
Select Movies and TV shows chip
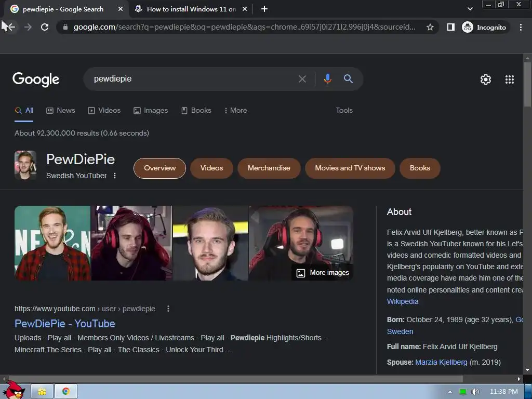[x=350, y=168]
